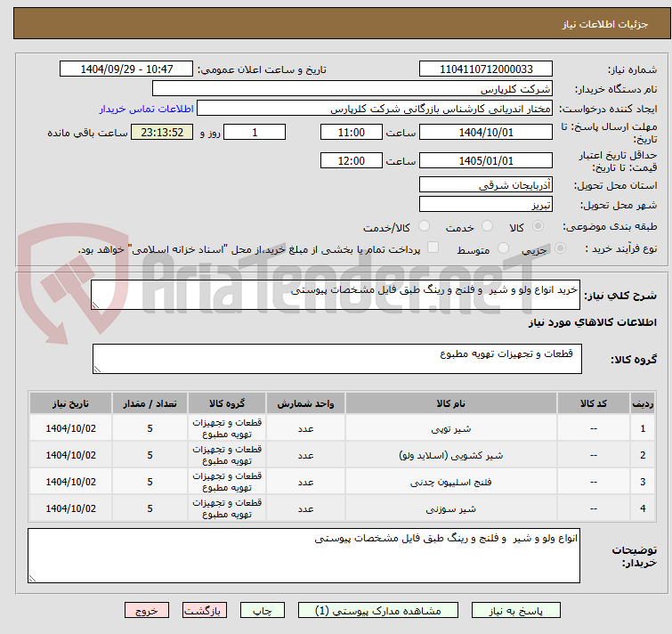The height and width of the screenshot is (634, 672).
Task: Click the response deadline date 1404/10/01 field
Action: tap(486, 132)
